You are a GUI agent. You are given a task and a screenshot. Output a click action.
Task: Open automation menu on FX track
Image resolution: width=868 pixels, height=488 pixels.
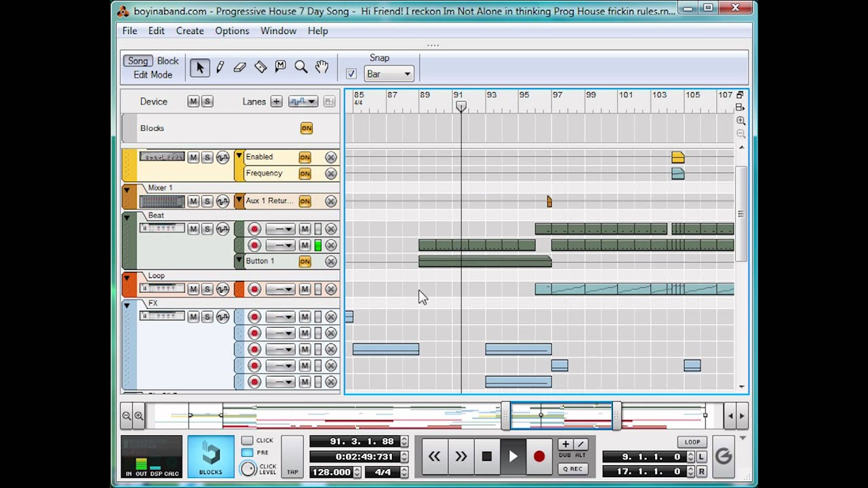click(x=223, y=317)
